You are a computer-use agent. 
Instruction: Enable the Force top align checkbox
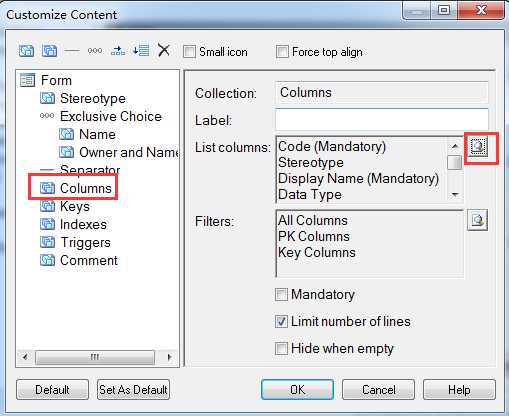coord(282,52)
